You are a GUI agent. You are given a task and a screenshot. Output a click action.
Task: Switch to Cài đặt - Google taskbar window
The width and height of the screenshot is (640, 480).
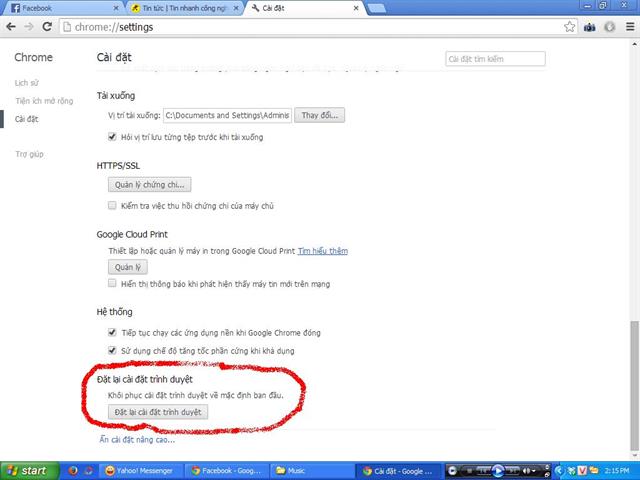(x=398, y=471)
